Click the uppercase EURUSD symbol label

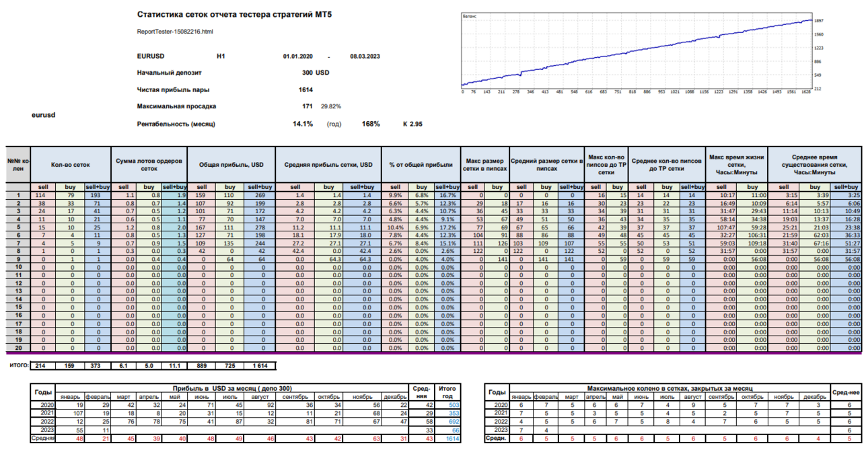151,56
